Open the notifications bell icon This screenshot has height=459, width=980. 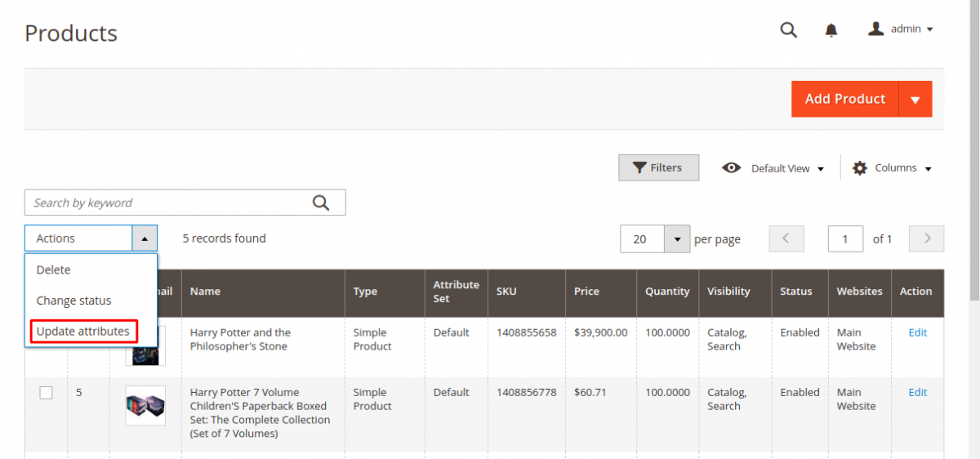[x=831, y=30]
